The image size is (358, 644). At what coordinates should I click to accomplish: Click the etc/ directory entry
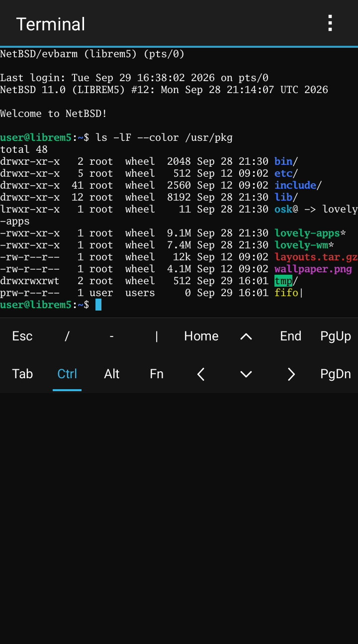click(x=286, y=173)
